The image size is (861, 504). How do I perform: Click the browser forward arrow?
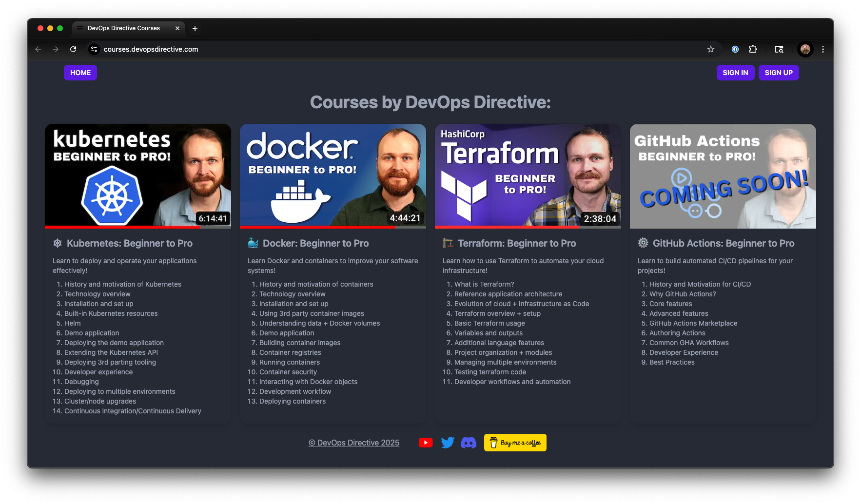(56, 49)
